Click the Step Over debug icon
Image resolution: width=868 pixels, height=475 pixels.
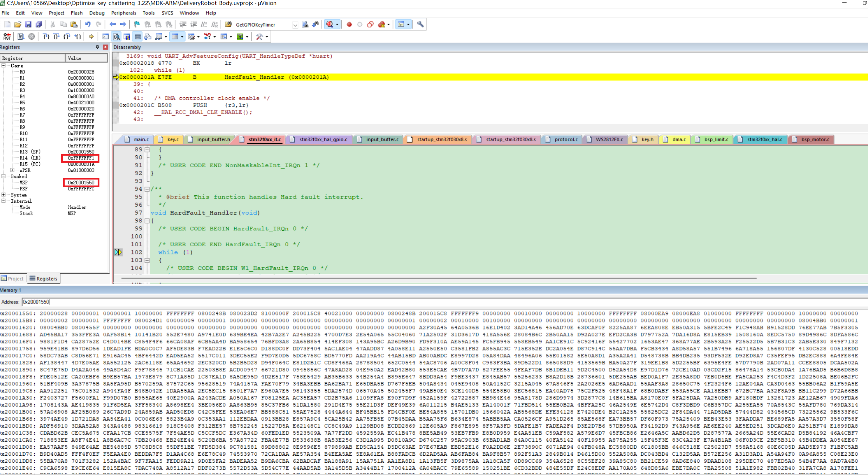(56, 36)
